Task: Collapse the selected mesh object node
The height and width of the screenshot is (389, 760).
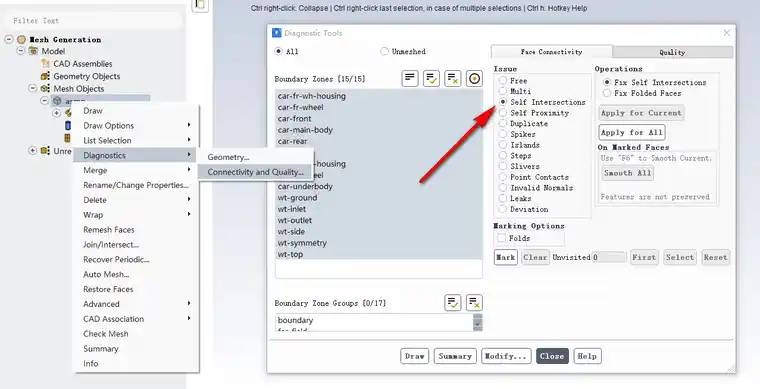Action: 45,101
